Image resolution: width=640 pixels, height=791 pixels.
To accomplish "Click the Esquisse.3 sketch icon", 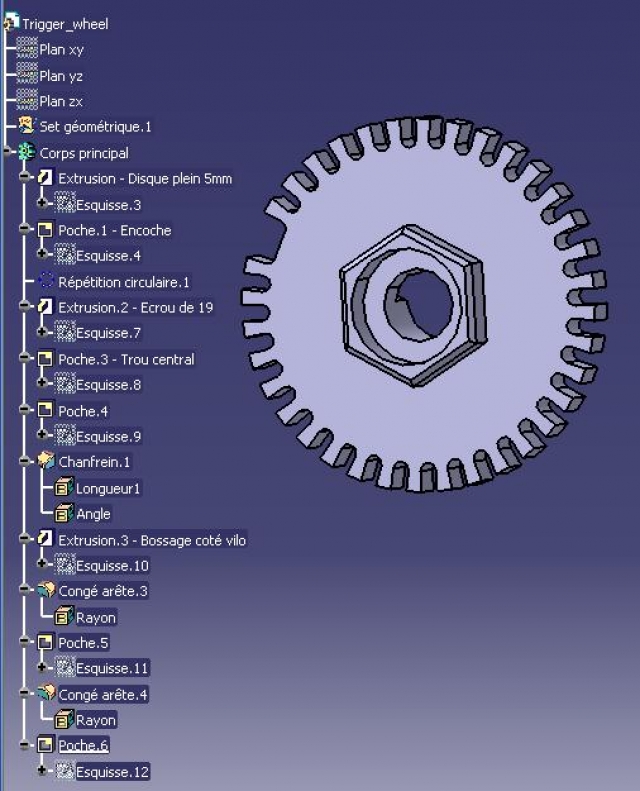I will pos(65,205).
